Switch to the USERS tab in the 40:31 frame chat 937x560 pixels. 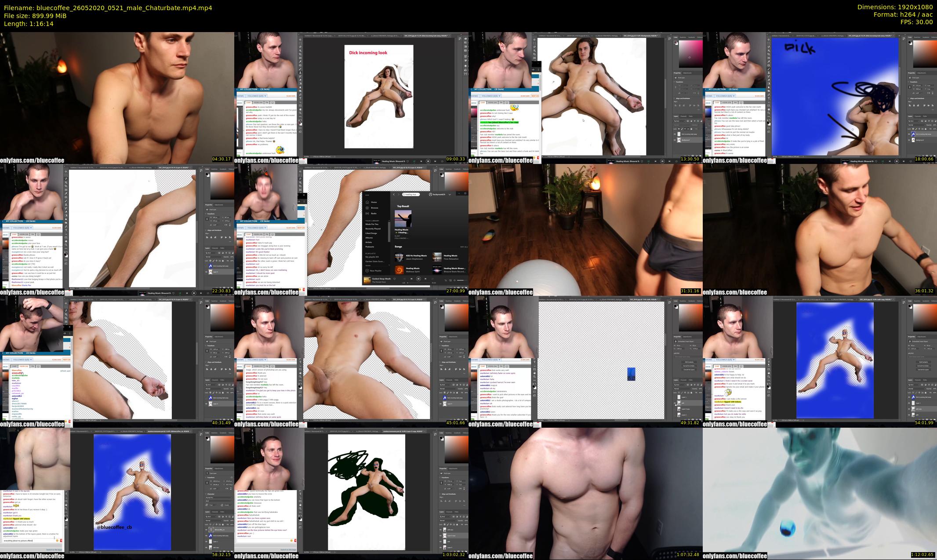(x=23, y=366)
